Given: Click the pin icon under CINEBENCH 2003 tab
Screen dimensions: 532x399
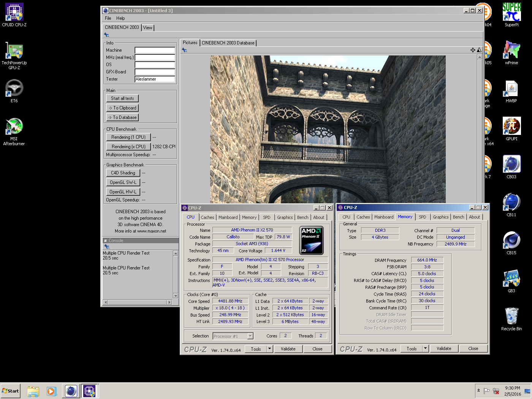Looking at the screenshot, I should click(x=106, y=35).
